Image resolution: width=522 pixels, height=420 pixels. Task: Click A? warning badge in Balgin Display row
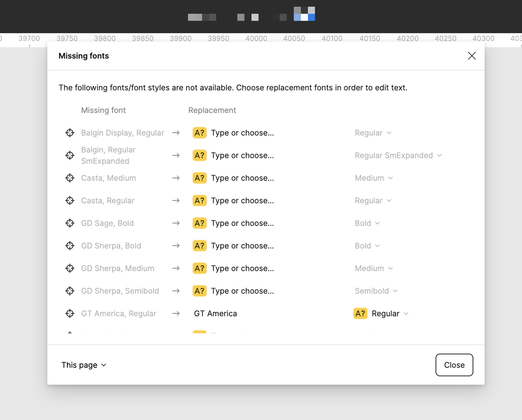point(200,133)
